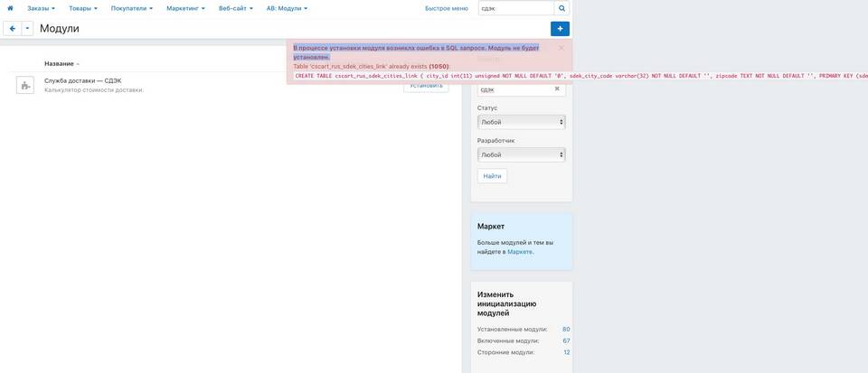Click the Изменить инициализацию модулей heading
The image size is (868, 373).
[507, 304]
